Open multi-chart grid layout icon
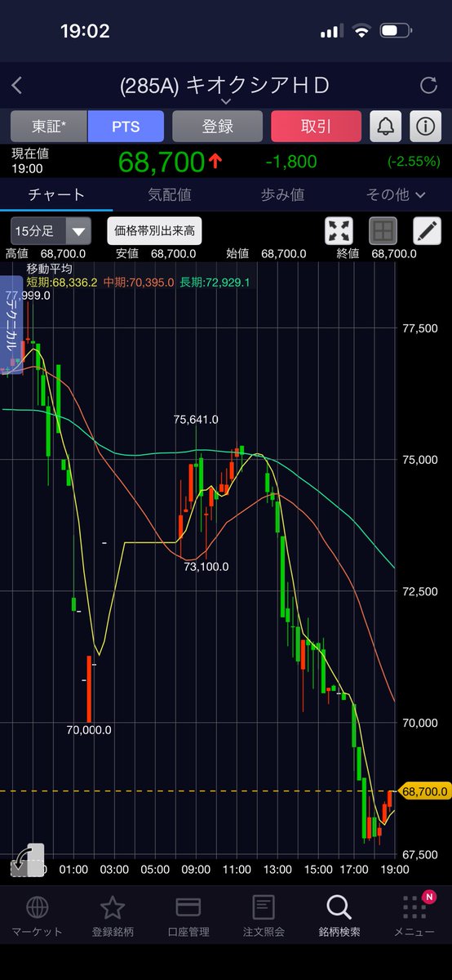This screenshot has width=452, height=980. pyautogui.click(x=383, y=231)
